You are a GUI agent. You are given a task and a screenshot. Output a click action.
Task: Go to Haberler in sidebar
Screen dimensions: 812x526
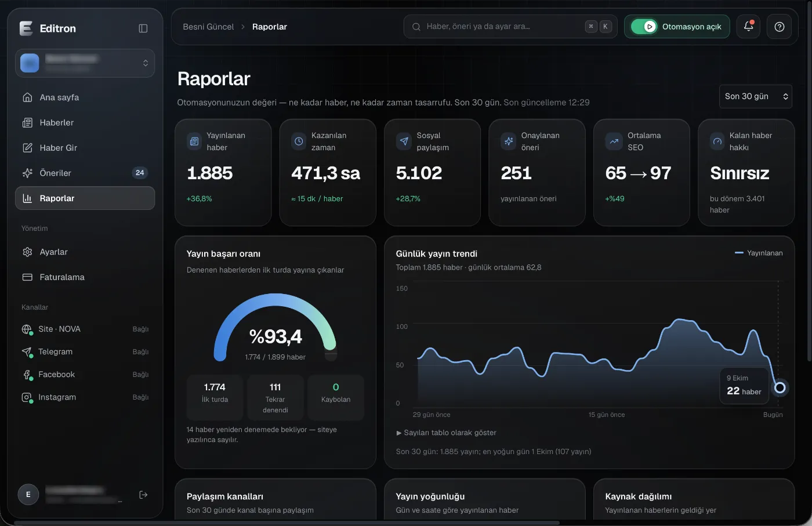[x=85, y=122]
